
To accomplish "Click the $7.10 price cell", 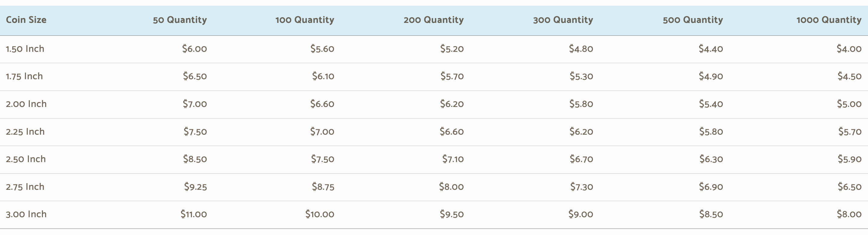I will click(453, 159).
